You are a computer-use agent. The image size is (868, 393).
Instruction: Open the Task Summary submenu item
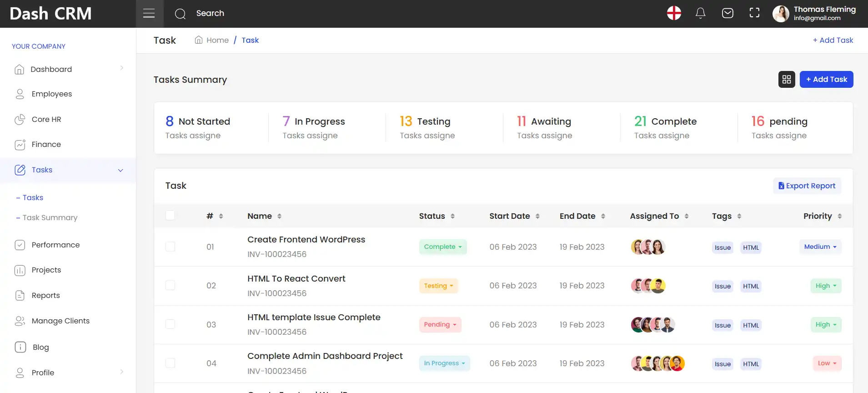tap(50, 218)
